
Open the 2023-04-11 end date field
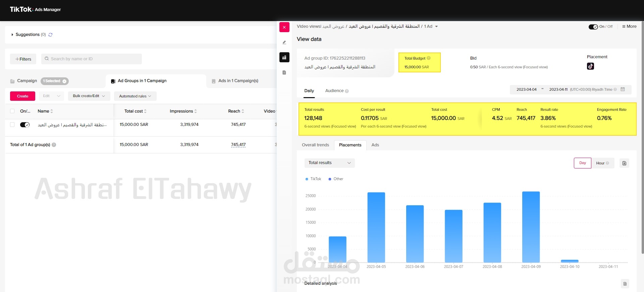(558, 89)
